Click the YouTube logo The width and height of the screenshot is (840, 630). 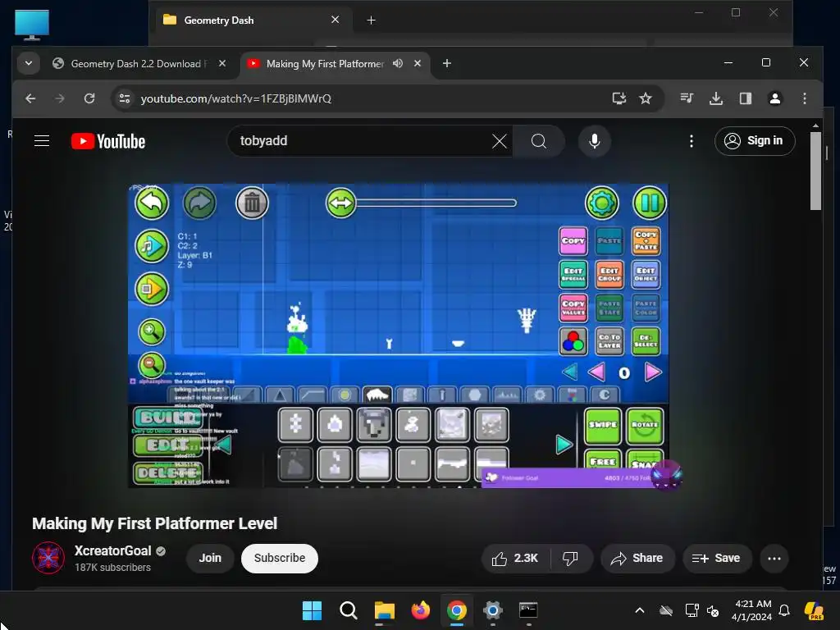click(108, 141)
